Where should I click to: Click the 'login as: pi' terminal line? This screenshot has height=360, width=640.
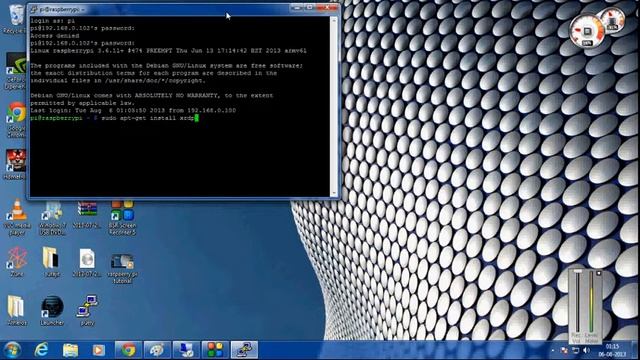click(x=53, y=20)
